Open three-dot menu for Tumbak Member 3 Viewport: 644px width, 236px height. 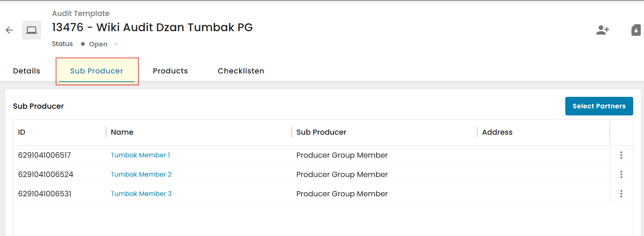[x=621, y=194]
